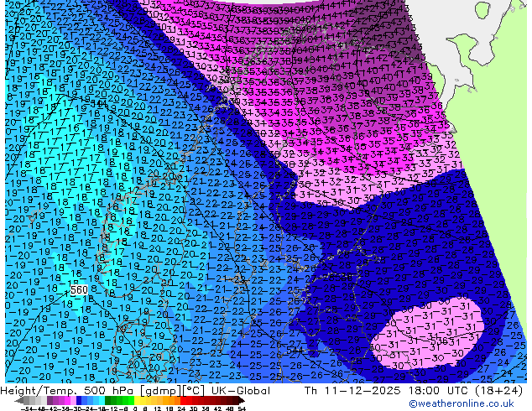Click the '54' maximum legend value

242,408
